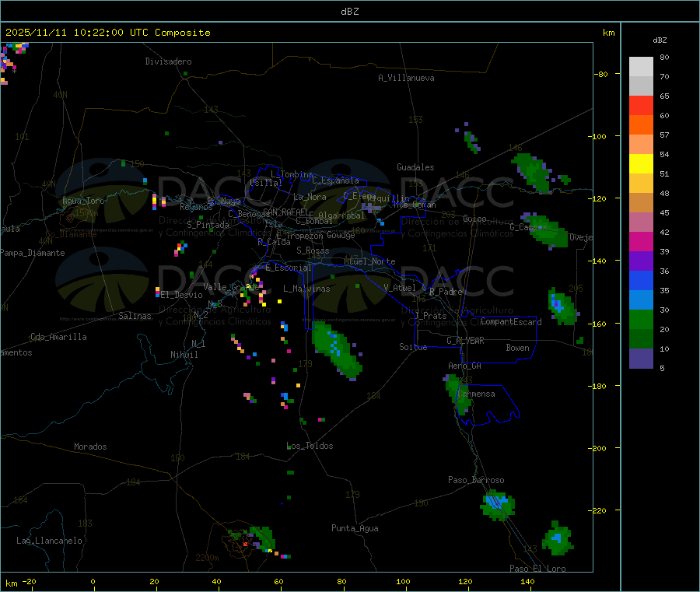The image size is (700, 592).
Task: Click the large green echo west of Soitue
Action: 337,351
